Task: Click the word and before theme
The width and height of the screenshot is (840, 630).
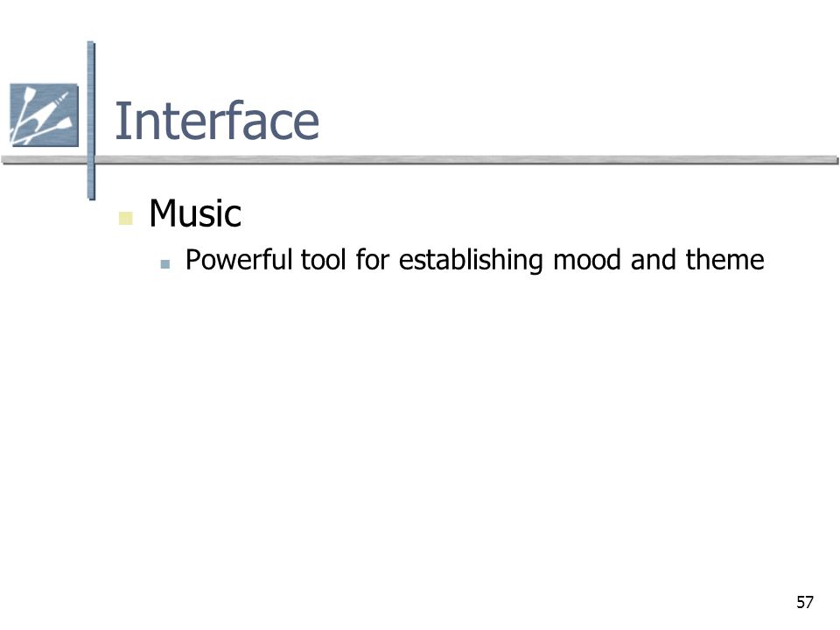Action: coord(653,260)
